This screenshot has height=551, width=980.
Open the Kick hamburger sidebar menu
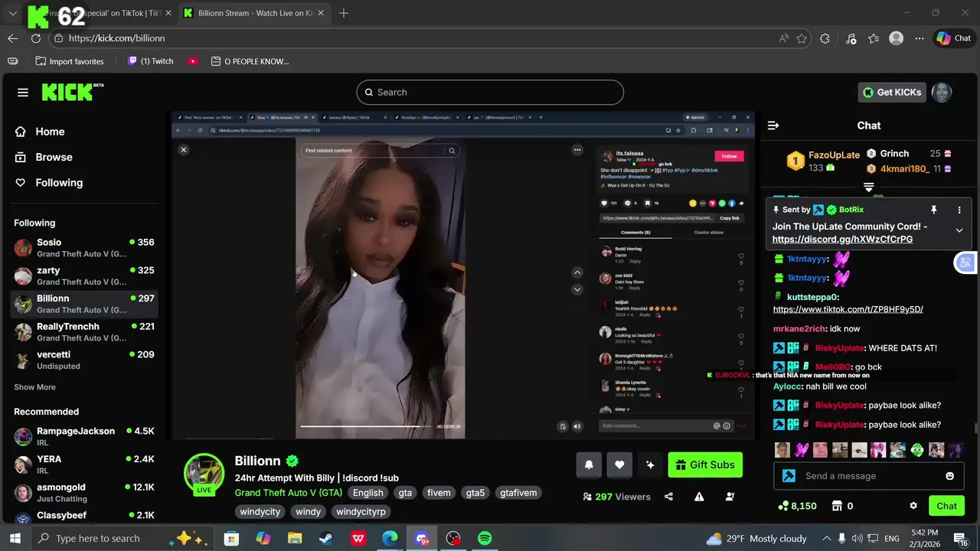click(x=23, y=93)
